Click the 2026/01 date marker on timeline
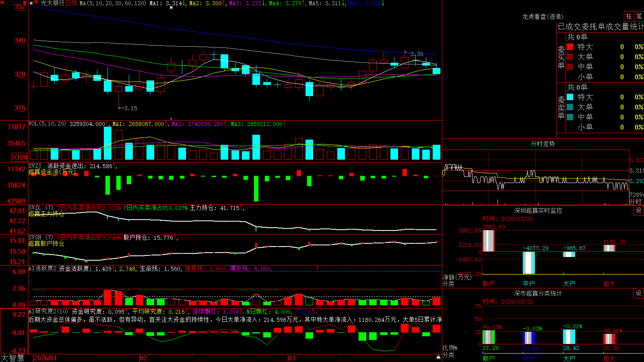This screenshot has width=644, height=362. (x=45, y=358)
